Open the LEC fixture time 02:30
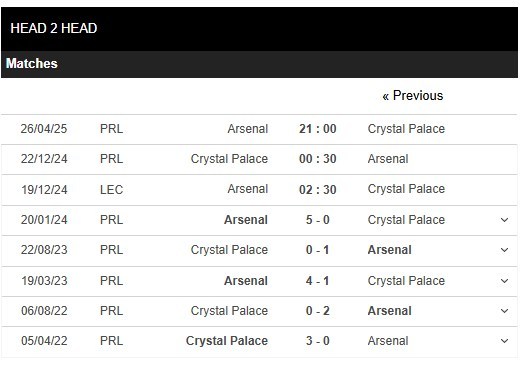 [x=318, y=190]
